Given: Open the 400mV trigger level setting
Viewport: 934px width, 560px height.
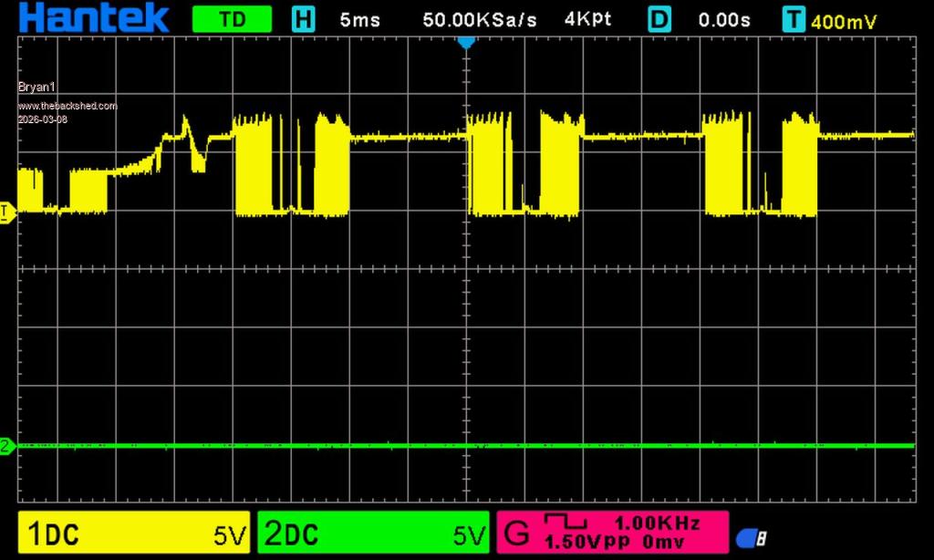Looking at the screenshot, I should pos(844,21).
